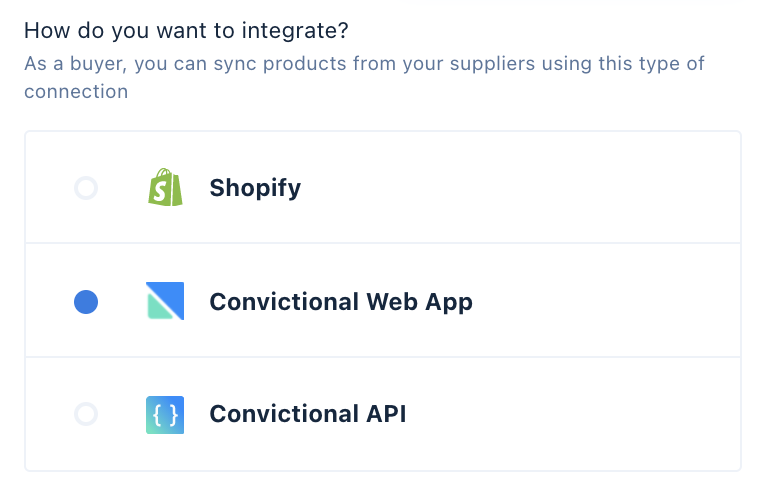Click the green Shopify shopping bag icon
This screenshot has height=496, width=770.
(x=165, y=187)
